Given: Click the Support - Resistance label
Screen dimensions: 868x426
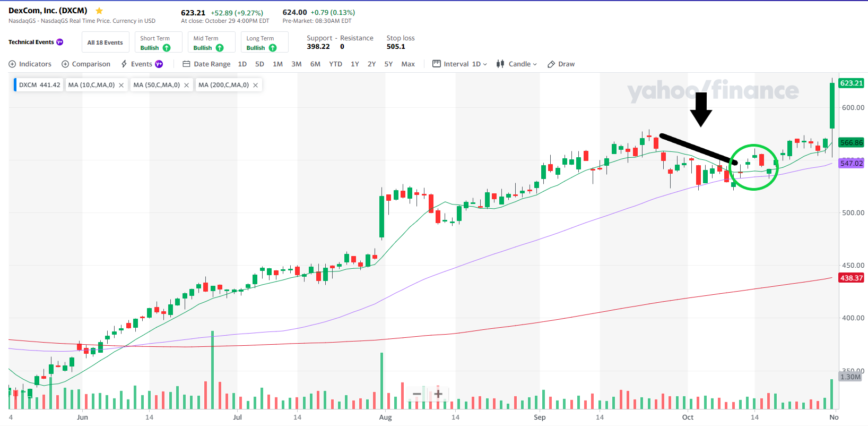Looking at the screenshot, I should tap(340, 38).
